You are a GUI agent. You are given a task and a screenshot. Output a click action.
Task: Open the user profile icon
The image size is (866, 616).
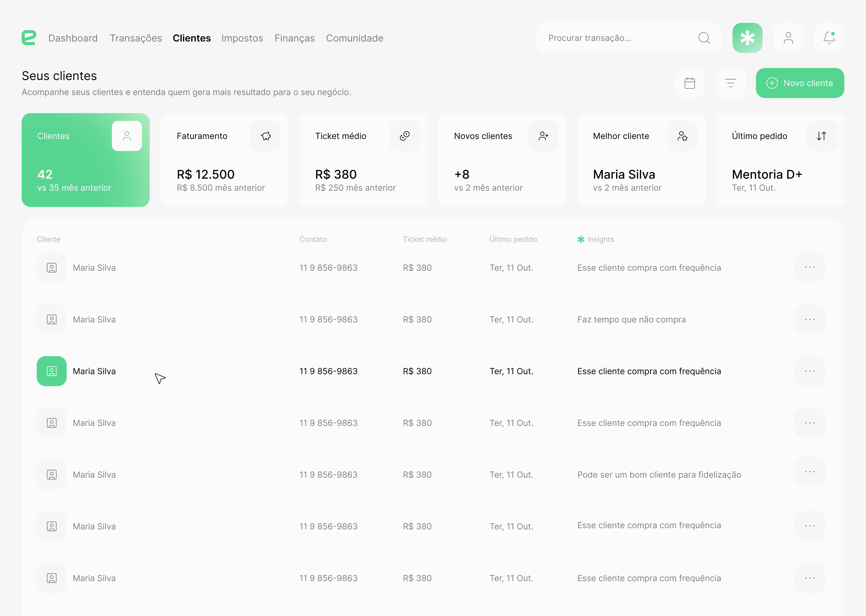[x=788, y=38]
